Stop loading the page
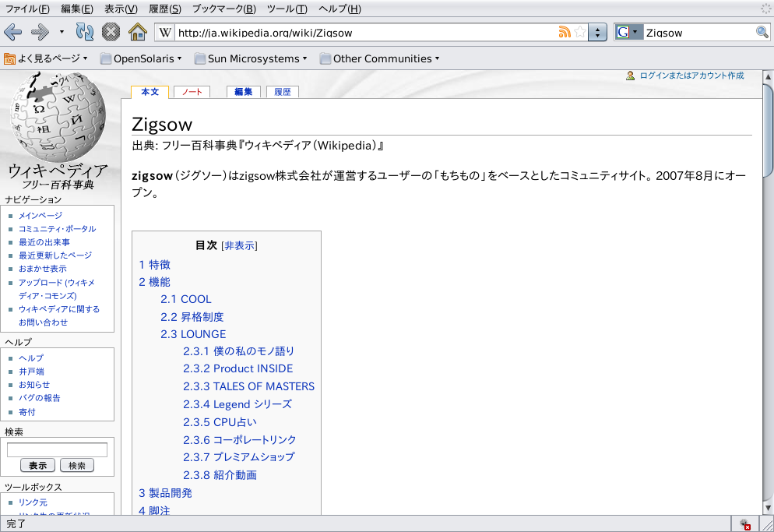Screen dimensions: 774x532 pyautogui.click(x=111, y=33)
